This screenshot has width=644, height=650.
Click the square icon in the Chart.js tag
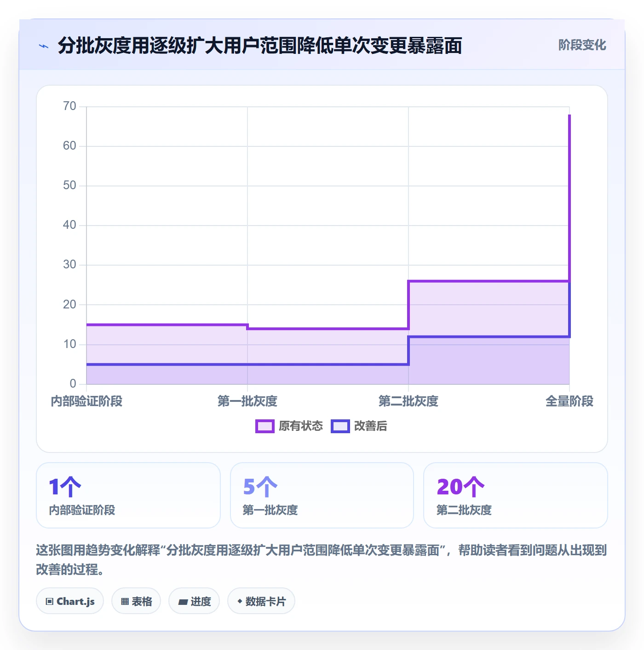click(50, 602)
